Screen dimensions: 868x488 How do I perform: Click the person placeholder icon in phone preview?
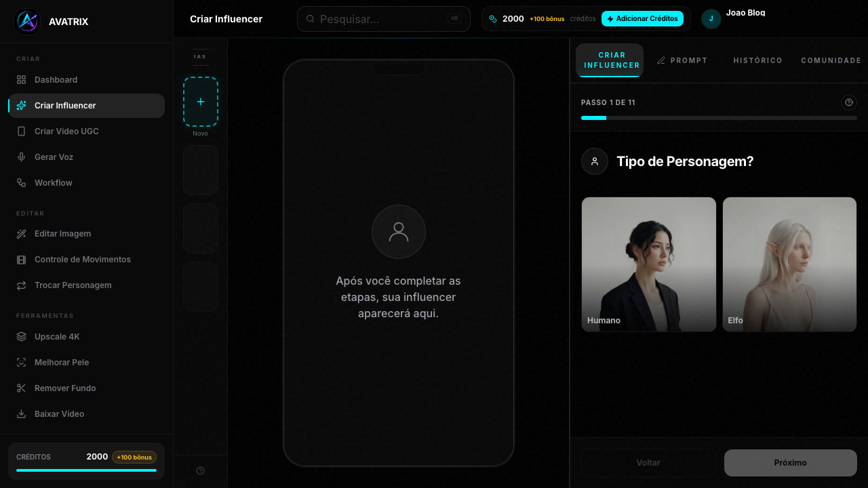coord(399,232)
